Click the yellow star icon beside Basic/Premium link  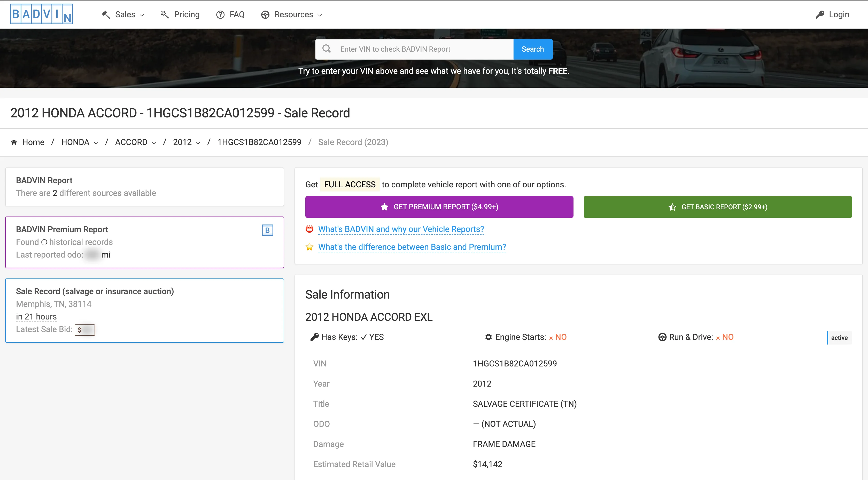(309, 247)
